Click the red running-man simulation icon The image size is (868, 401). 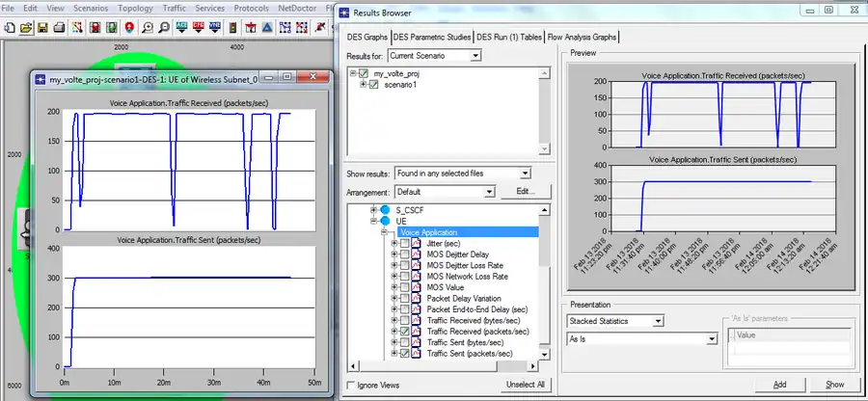click(320, 27)
